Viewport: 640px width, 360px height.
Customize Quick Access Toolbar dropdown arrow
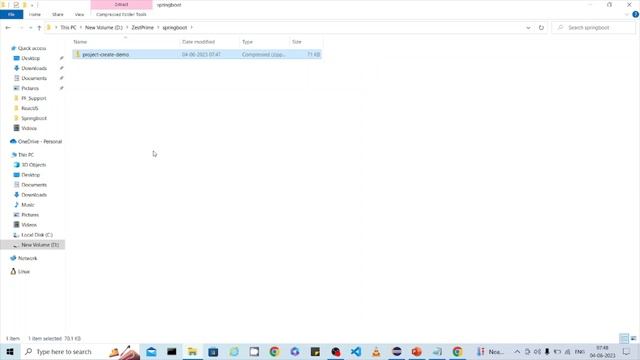pyautogui.click(x=32, y=5)
